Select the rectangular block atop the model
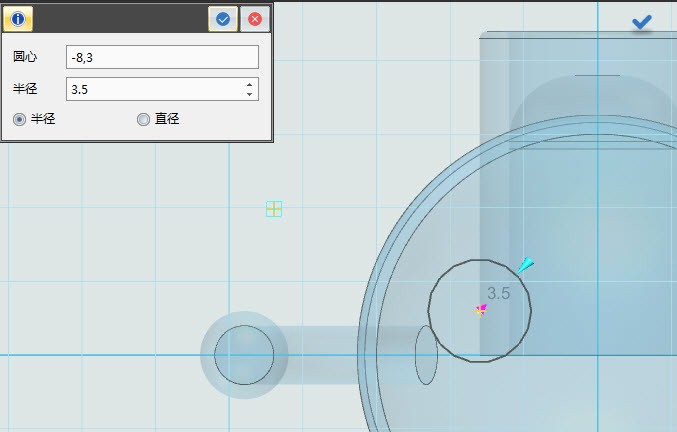Image resolution: width=677 pixels, height=432 pixels. tap(580, 60)
